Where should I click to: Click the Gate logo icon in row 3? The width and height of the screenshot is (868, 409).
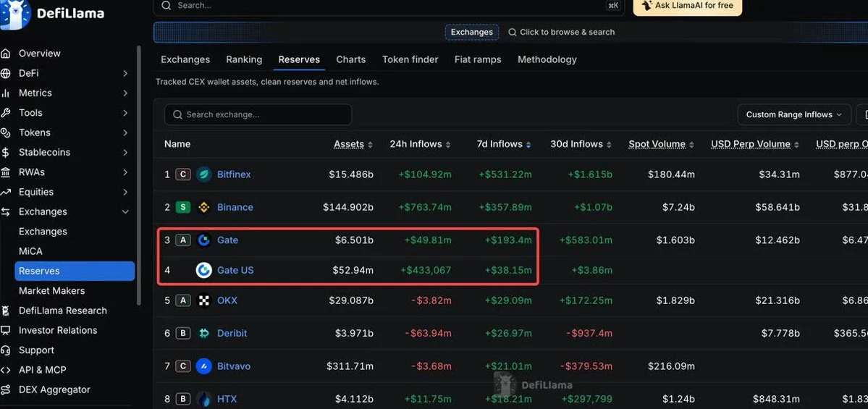(204, 240)
